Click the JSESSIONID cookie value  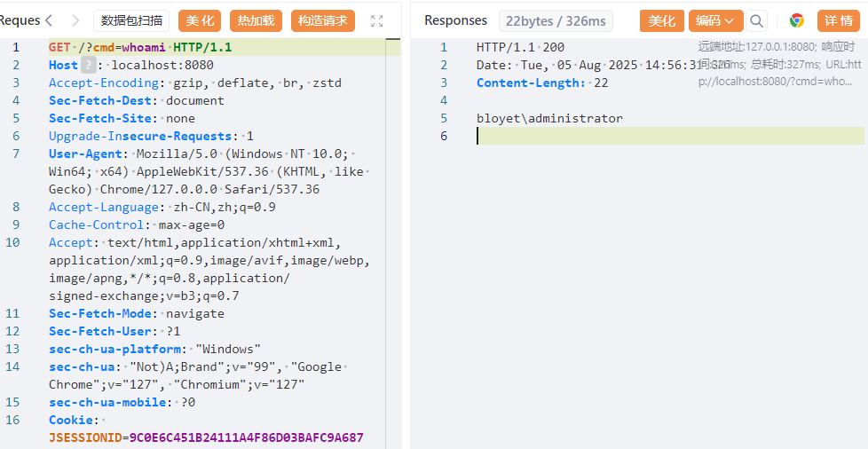coord(246,437)
